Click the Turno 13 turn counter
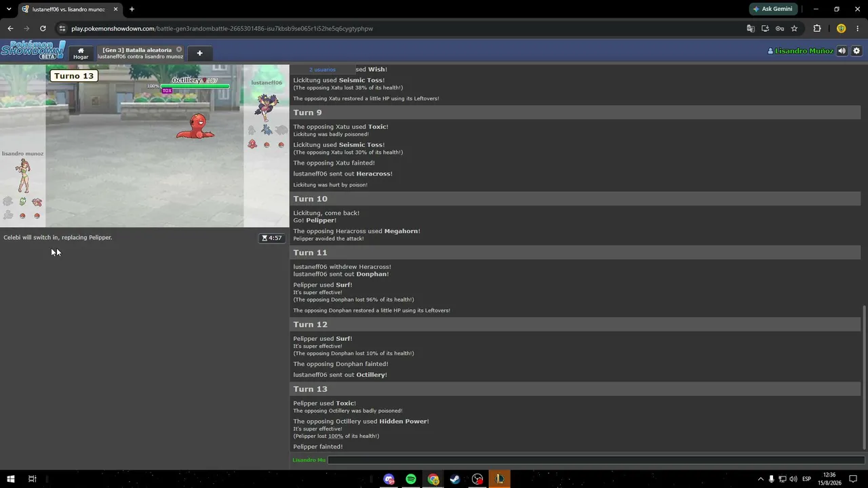 coord(73,76)
